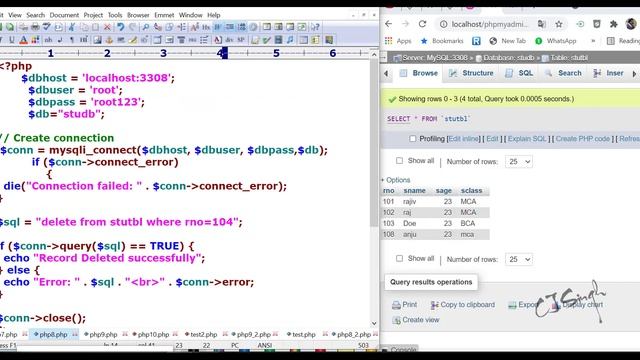This screenshot has height=360, width=640.
Task: Click the context Help arrow icon in editor toolbar
Action: click(x=315, y=27)
